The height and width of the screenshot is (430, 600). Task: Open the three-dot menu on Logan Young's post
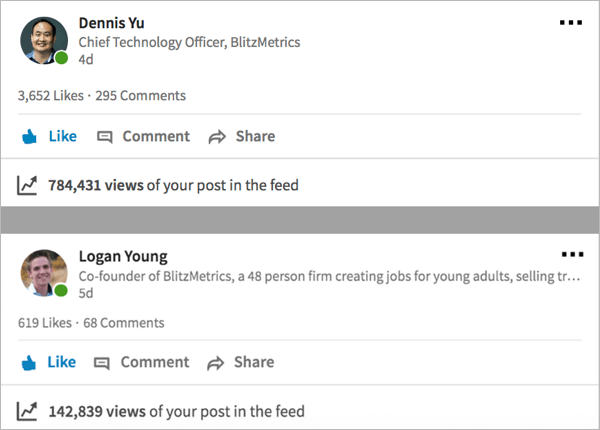coord(572,254)
